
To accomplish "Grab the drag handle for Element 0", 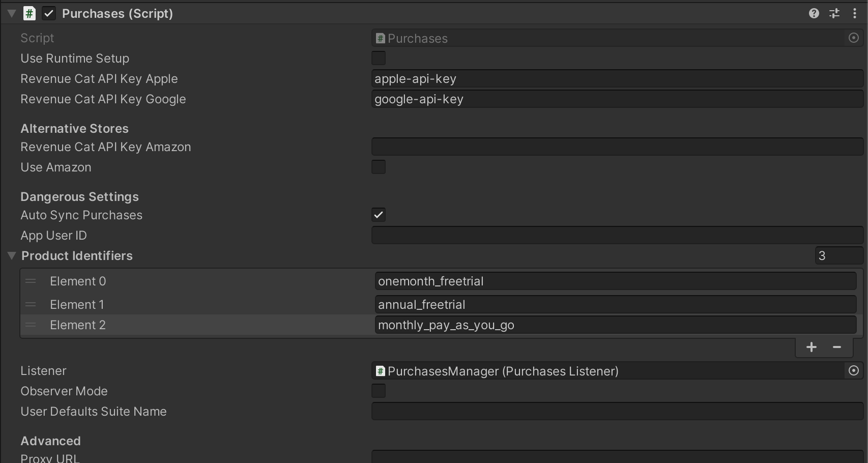I will tap(31, 281).
